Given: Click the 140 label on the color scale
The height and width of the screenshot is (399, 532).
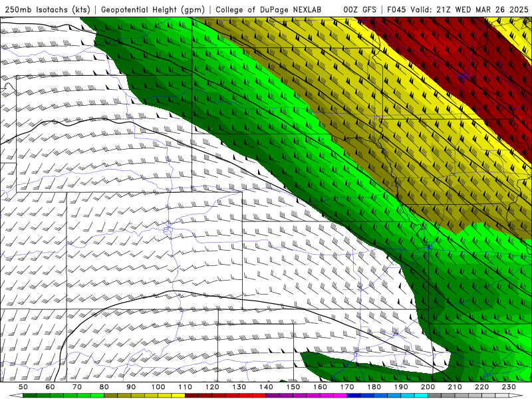Looking at the screenshot, I should pos(266,387).
